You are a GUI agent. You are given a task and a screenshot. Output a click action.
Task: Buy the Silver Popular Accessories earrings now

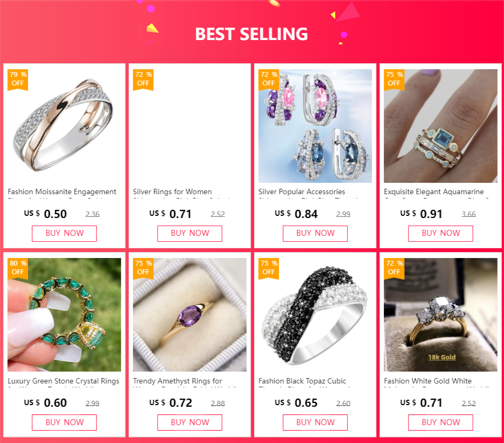(315, 233)
